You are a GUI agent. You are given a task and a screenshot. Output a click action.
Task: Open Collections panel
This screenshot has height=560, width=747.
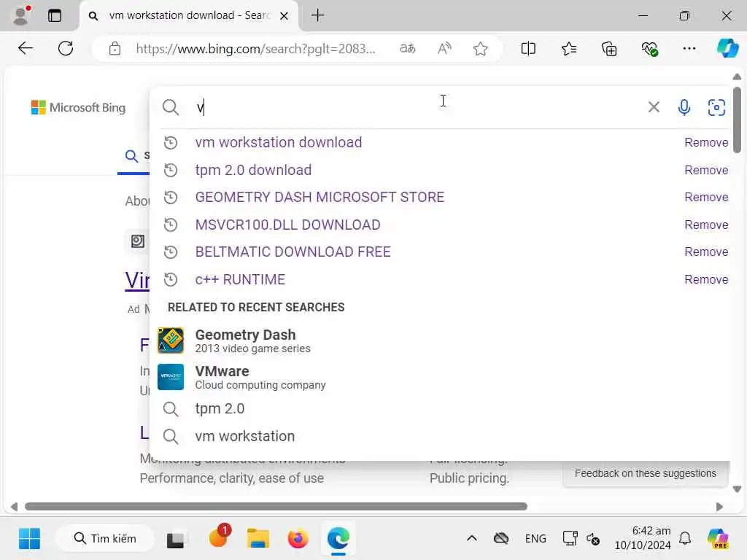[x=609, y=49]
